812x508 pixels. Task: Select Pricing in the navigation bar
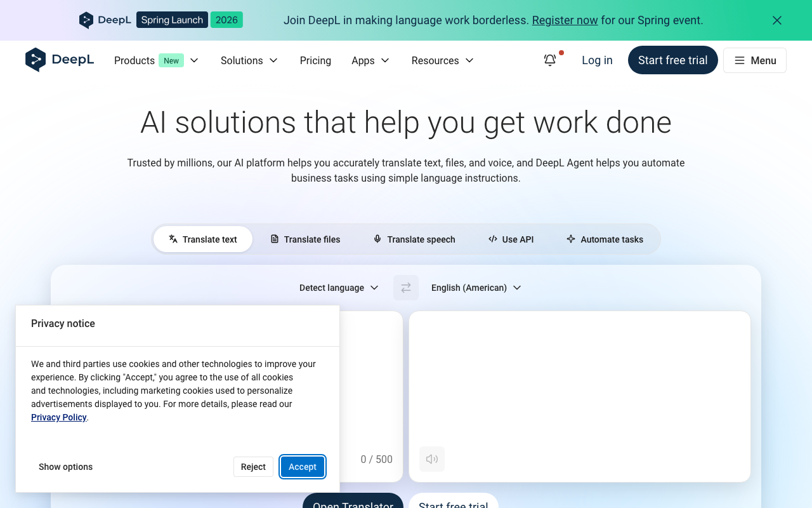pos(315,60)
